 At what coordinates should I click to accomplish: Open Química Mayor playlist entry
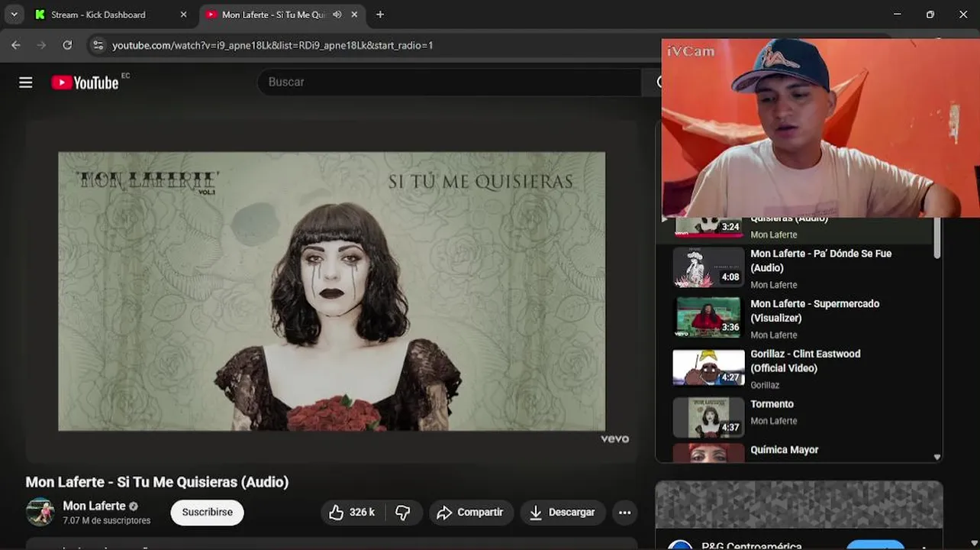pyautogui.click(x=784, y=450)
